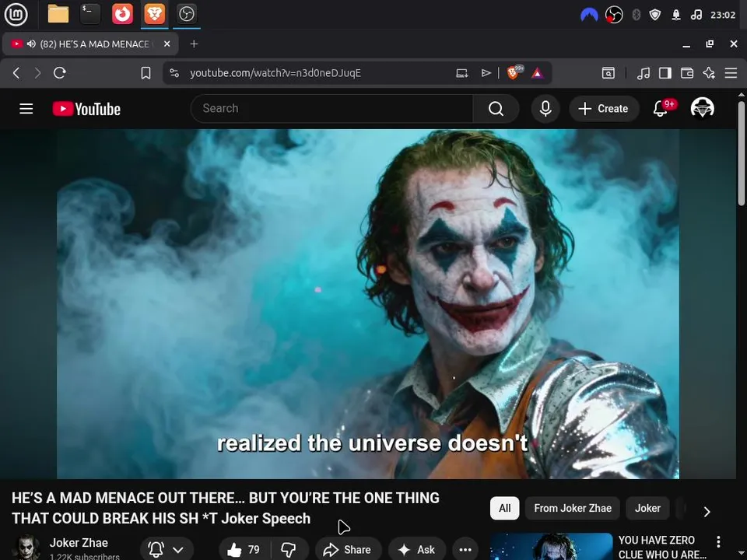Mute the tab via speaker icon
747x560 pixels.
tap(31, 44)
